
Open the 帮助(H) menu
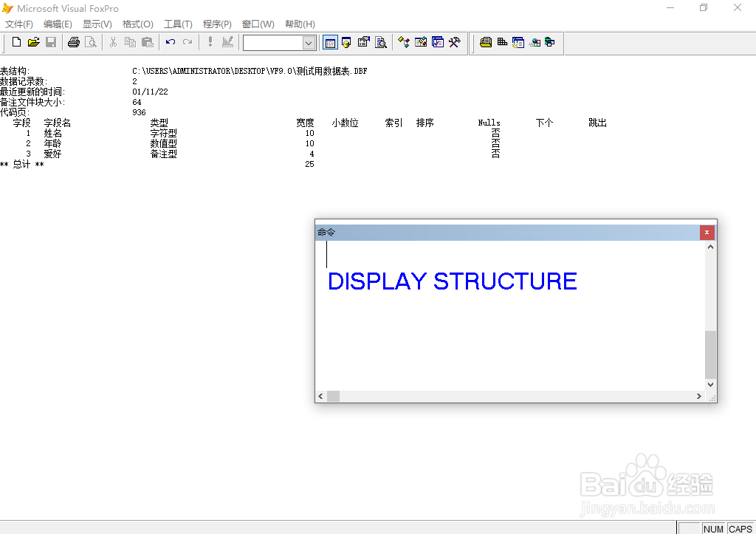[x=300, y=24]
